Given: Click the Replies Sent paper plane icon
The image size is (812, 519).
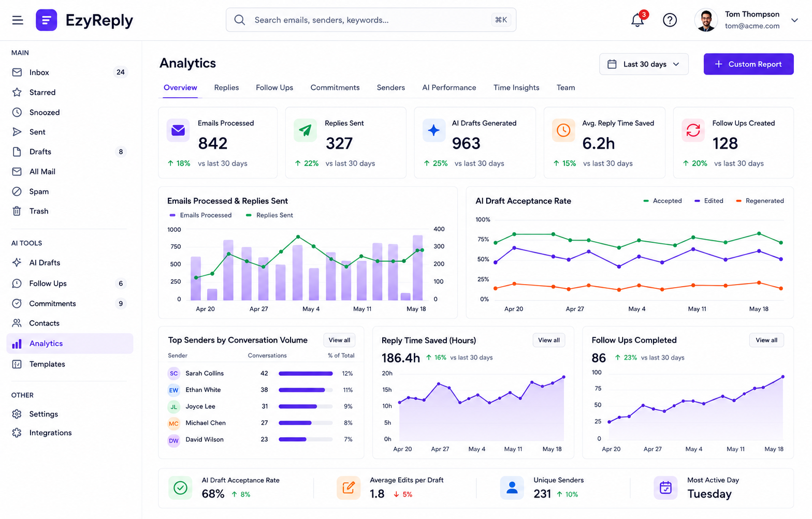Looking at the screenshot, I should coord(305,130).
